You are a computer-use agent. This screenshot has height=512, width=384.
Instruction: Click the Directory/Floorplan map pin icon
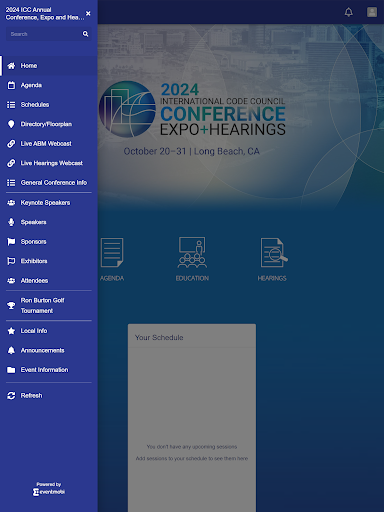tap(11, 124)
